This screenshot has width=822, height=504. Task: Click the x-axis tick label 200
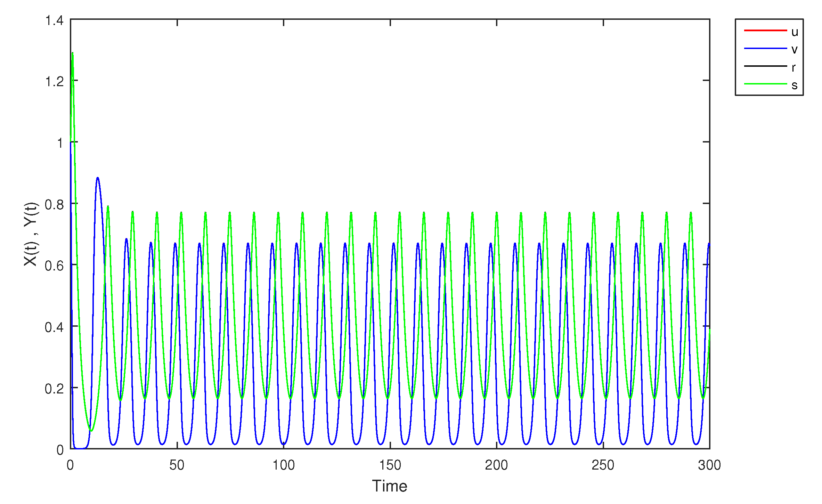[x=496, y=465]
